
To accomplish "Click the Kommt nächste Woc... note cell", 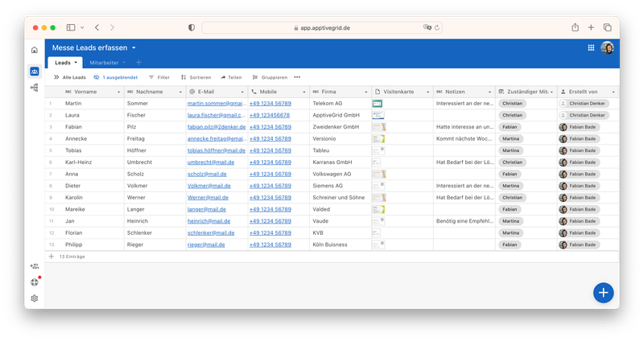I will pos(464,138).
